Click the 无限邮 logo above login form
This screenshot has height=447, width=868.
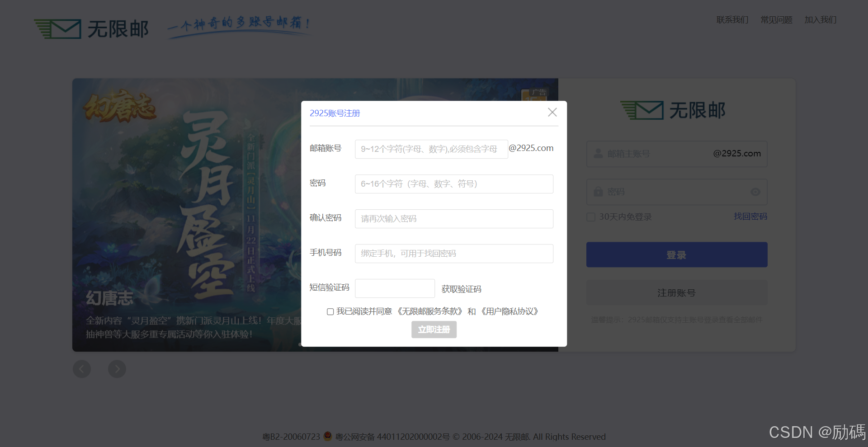(673, 110)
